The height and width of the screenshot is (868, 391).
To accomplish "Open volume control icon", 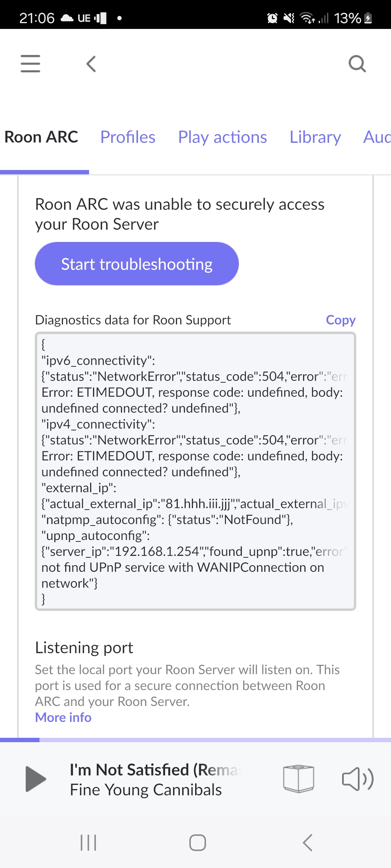I will coord(358,779).
